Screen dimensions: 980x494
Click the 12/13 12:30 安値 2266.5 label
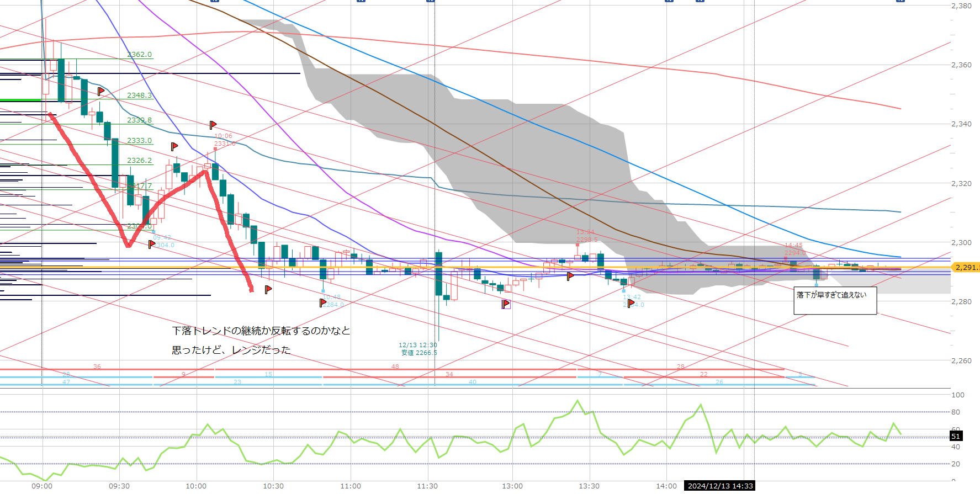pyautogui.click(x=419, y=349)
